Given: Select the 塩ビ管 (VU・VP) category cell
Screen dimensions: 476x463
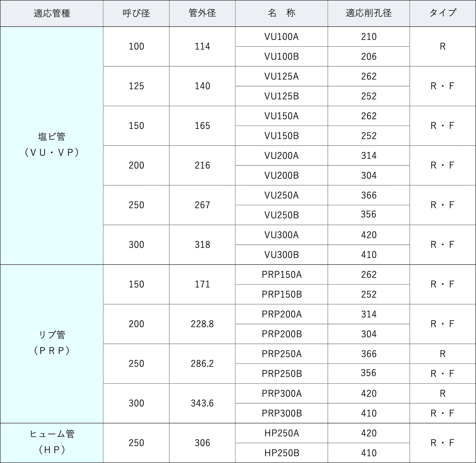Looking at the screenshot, I should coord(52,146).
